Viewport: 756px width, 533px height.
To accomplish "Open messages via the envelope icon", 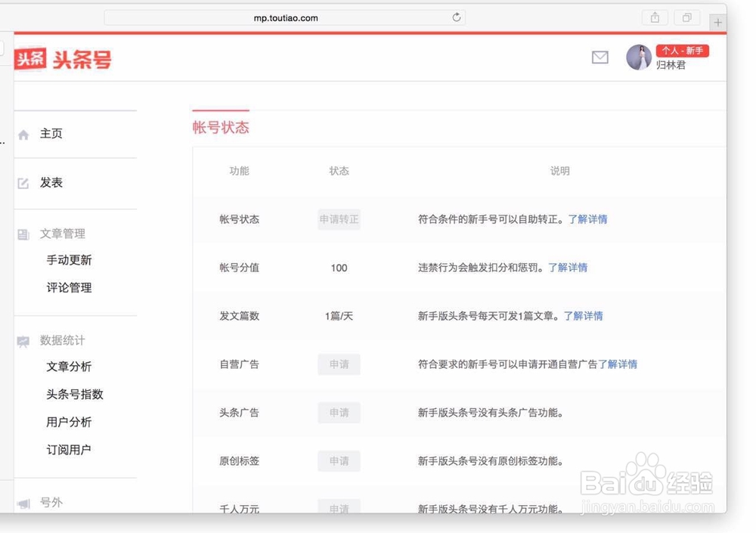I will point(600,57).
